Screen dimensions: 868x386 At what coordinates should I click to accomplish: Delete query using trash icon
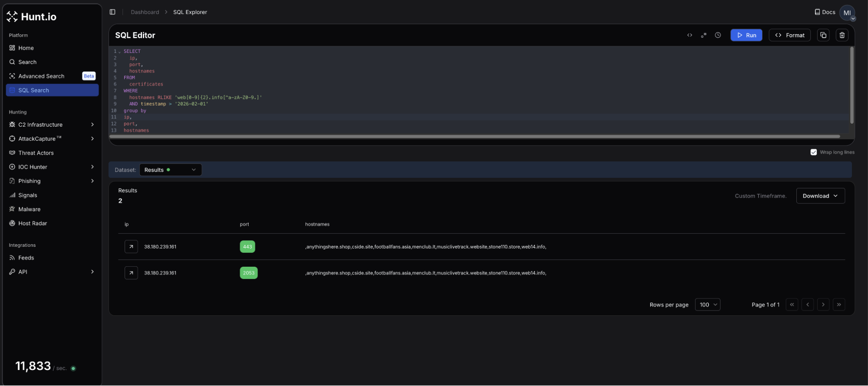pyautogui.click(x=842, y=35)
